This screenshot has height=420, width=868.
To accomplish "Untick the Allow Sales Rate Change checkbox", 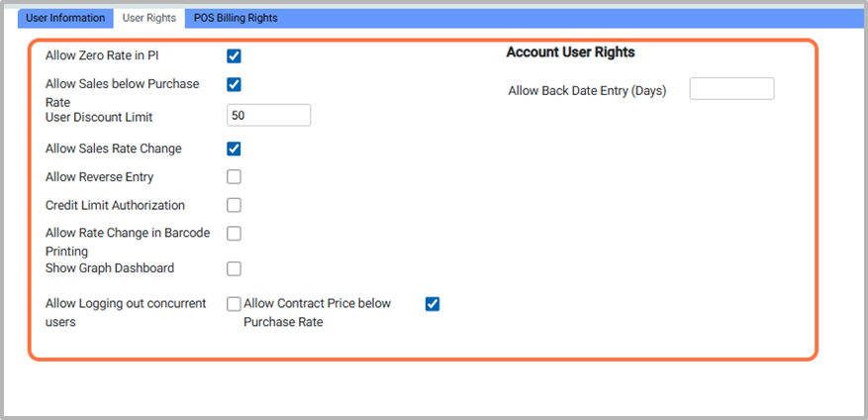I will 235,150.
